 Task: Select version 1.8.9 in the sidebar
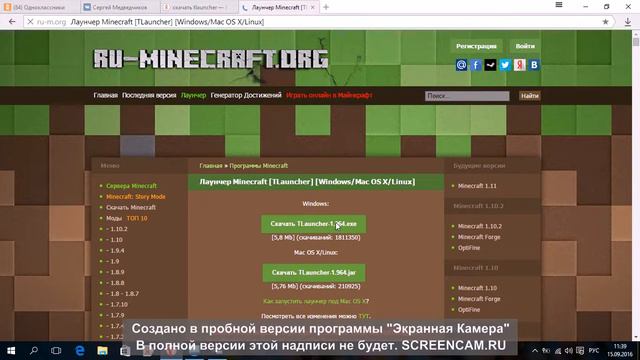click(115, 272)
